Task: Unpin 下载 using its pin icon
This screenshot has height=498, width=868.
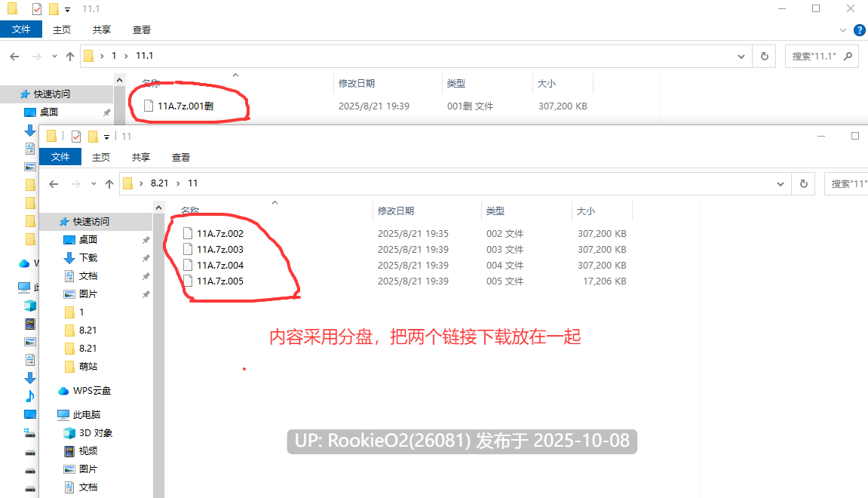Action: coord(146,258)
